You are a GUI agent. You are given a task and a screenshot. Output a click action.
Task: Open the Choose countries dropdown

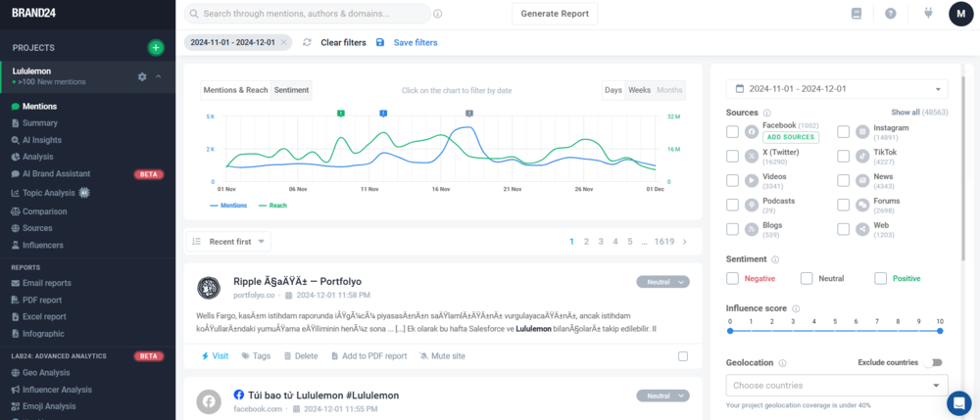(837, 385)
